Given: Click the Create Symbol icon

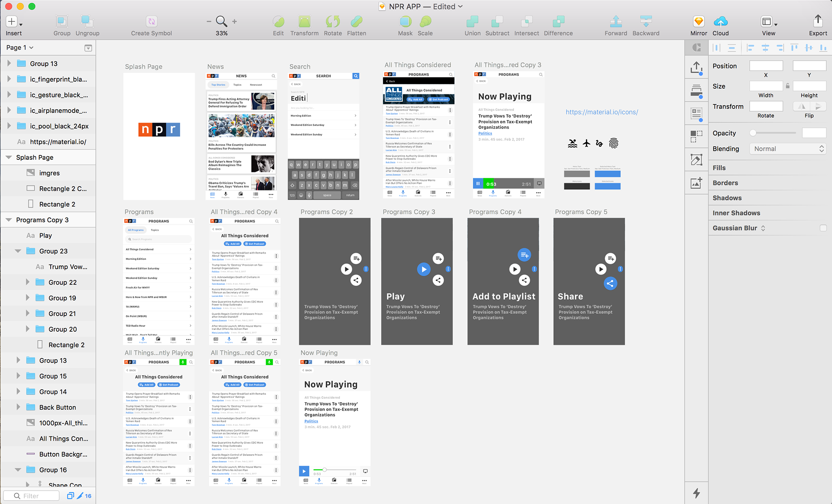Looking at the screenshot, I should click(152, 22).
